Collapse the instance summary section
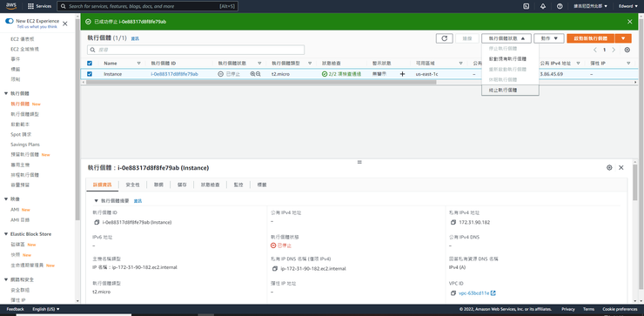The height and width of the screenshot is (316, 644). (x=97, y=201)
